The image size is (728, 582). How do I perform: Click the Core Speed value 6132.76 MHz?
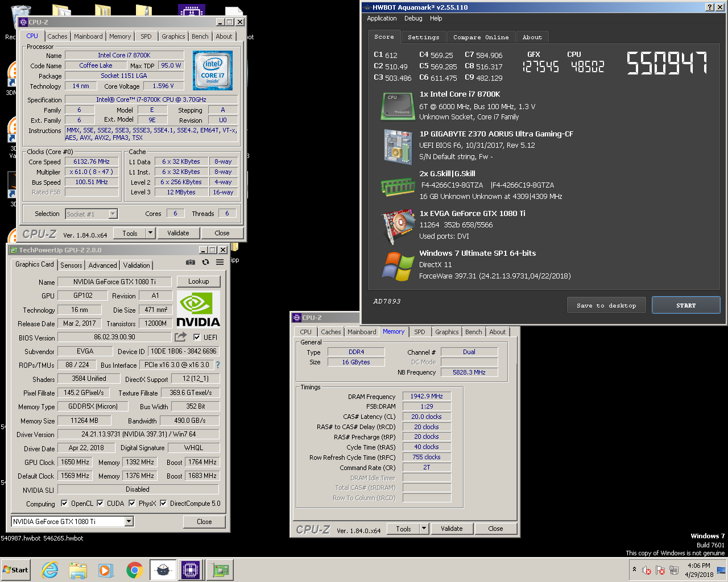[92, 161]
